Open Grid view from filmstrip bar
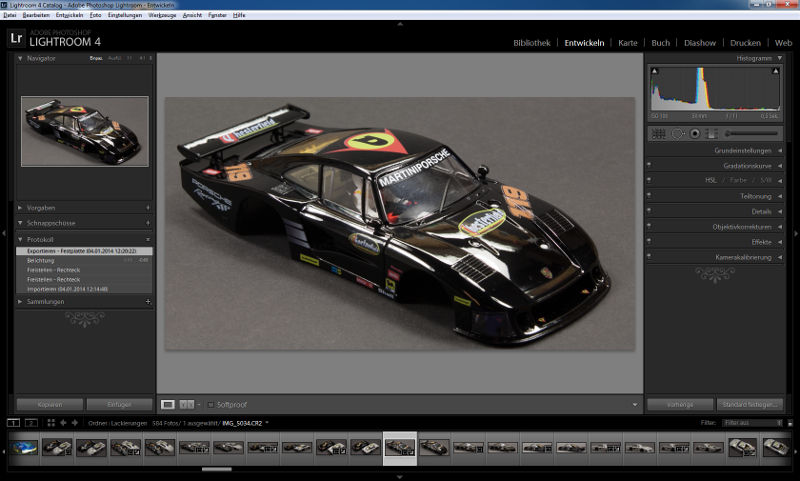800x481 pixels. [51, 423]
